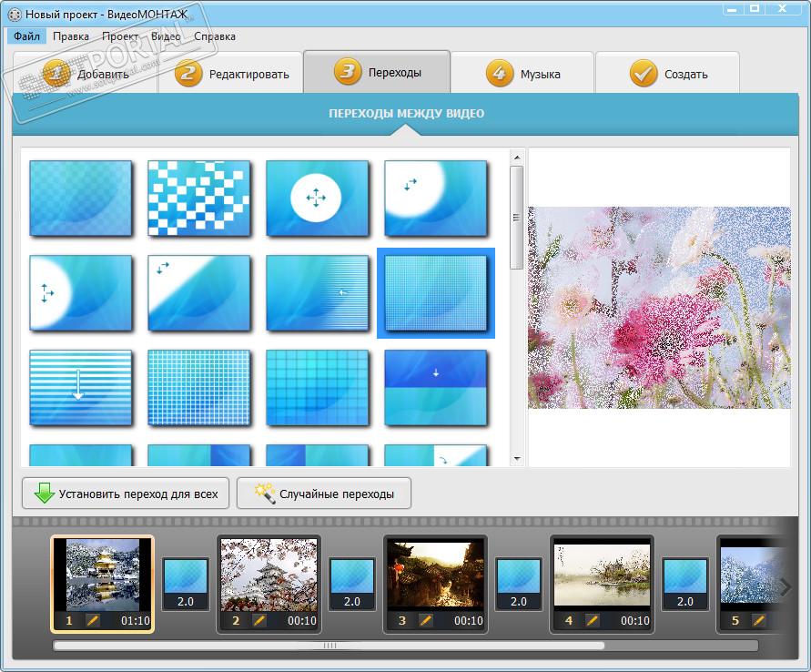Click the Случайные переходы button

point(324,494)
